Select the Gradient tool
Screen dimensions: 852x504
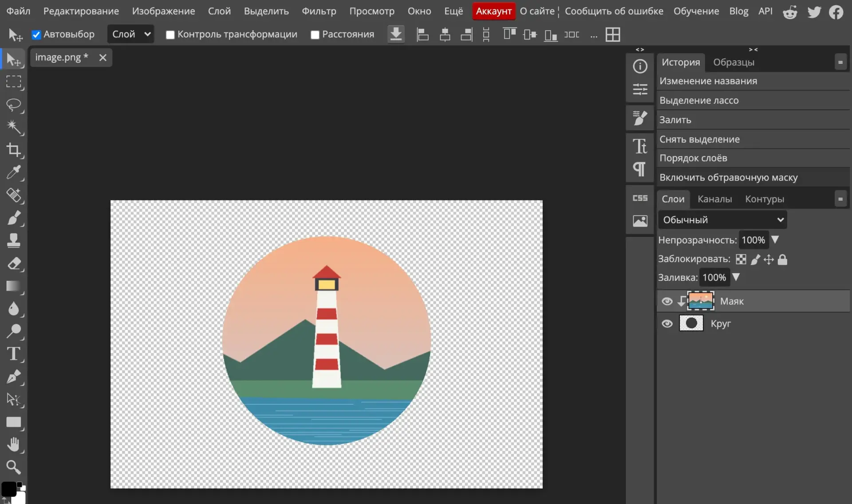tap(13, 286)
